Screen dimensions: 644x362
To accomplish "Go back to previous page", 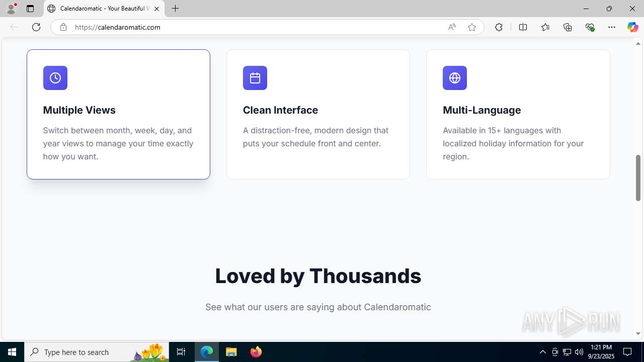I will (x=14, y=27).
